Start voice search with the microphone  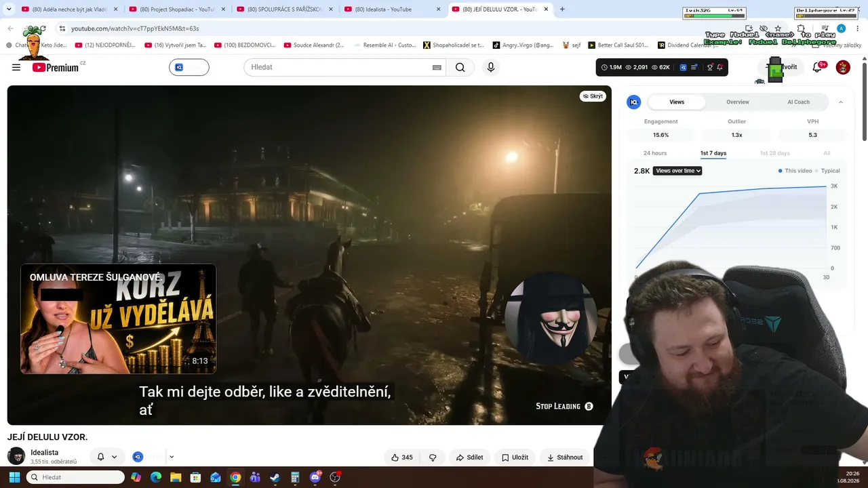tap(491, 67)
